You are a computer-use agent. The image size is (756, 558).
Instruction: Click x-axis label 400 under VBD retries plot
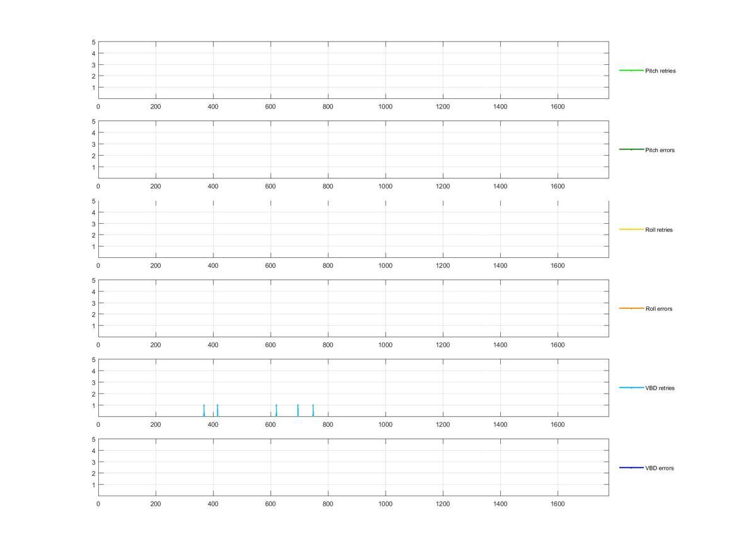tap(213, 425)
